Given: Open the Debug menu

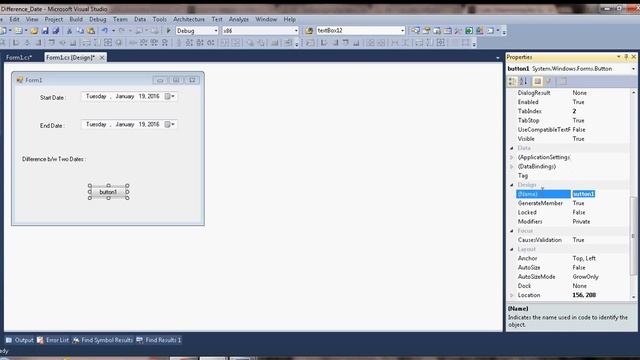Looking at the screenshot, I should (x=98, y=19).
